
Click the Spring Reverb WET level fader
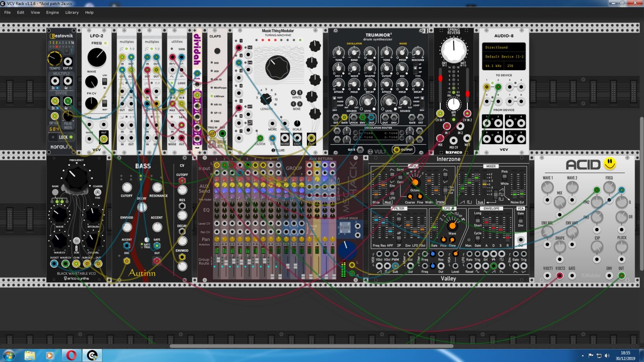point(467,94)
